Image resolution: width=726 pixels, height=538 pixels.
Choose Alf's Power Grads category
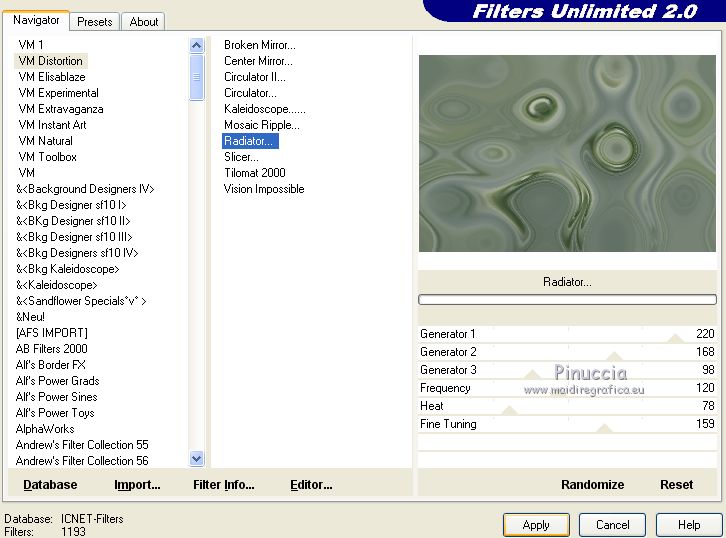pos(57,381)
